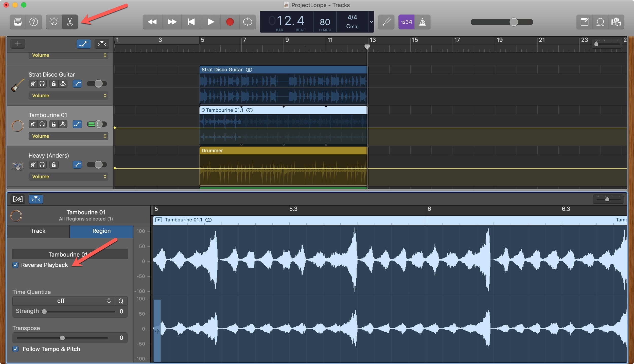This screenshot has height=364, width=634.
Task: Open the Media Browser icon
Action: click(x=616, y=22)
